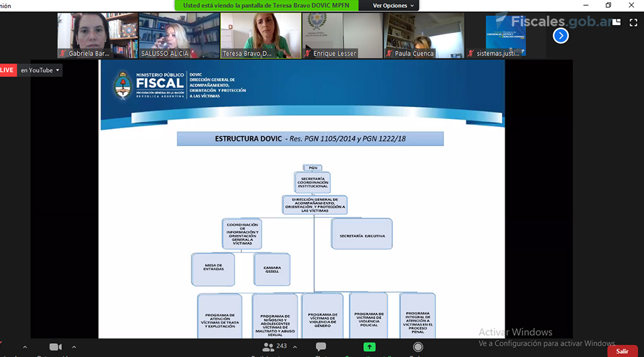Open the 'en YouTube' live dropdown
This screenshot has height=357, width=644.
40,70
